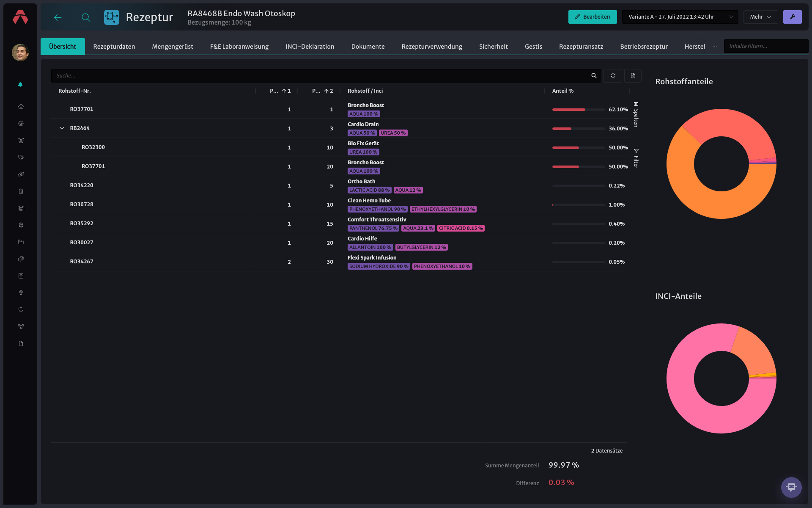
Task: Click the wrench settings icon
Action: click(x=792, y=17)
